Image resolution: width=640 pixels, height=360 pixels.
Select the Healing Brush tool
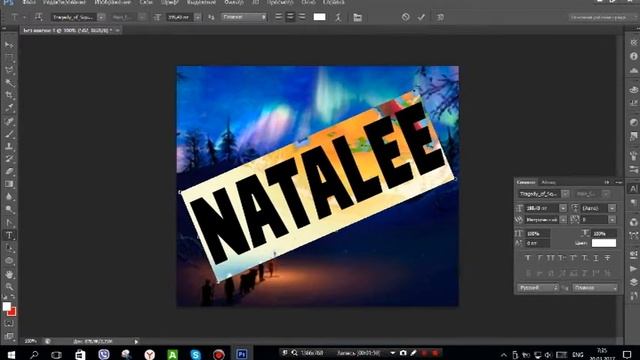coord(9,121)
